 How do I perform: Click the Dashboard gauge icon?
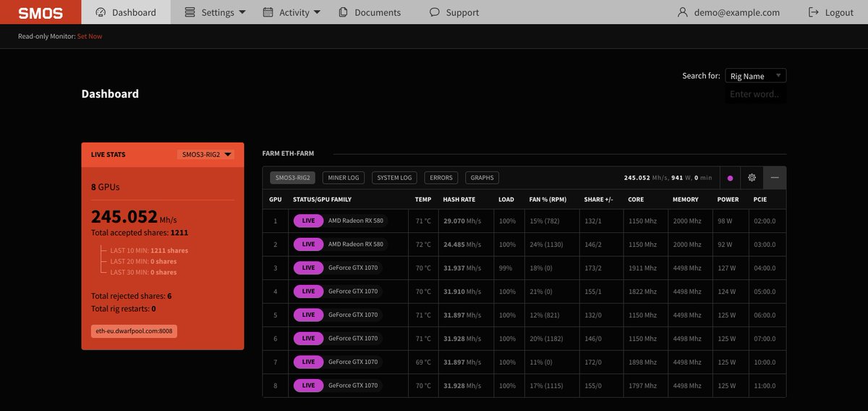tap(101, 12)
